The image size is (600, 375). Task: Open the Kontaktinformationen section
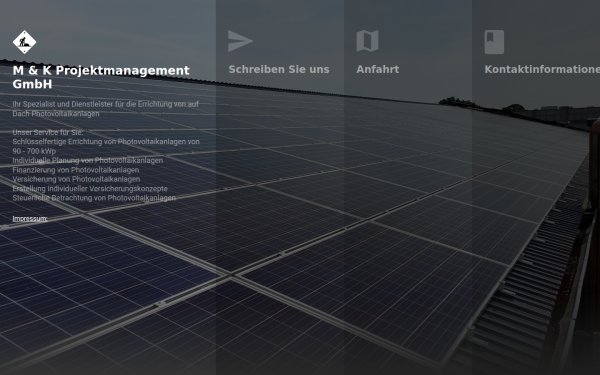pos(542,69)
